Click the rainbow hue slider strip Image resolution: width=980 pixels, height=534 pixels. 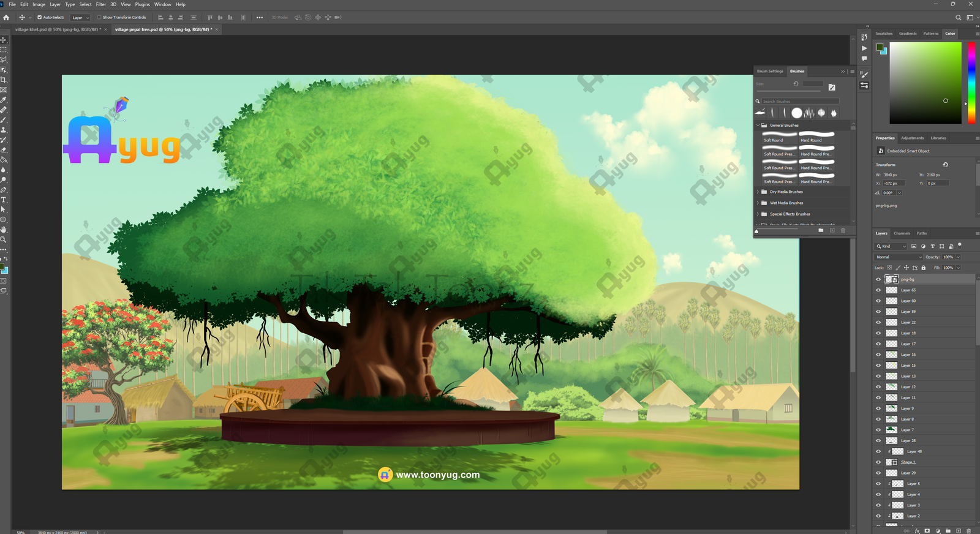971,80
